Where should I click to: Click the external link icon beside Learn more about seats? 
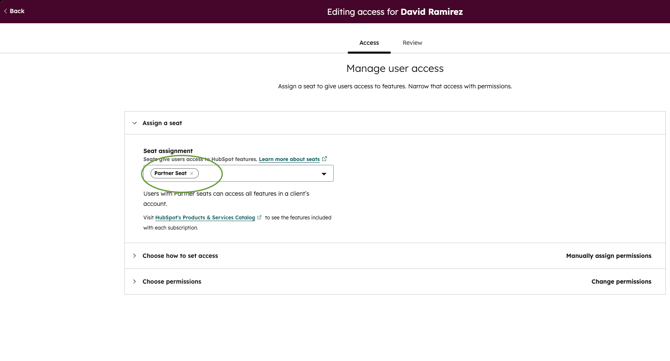pyautogui.click(x=324, y=159)
